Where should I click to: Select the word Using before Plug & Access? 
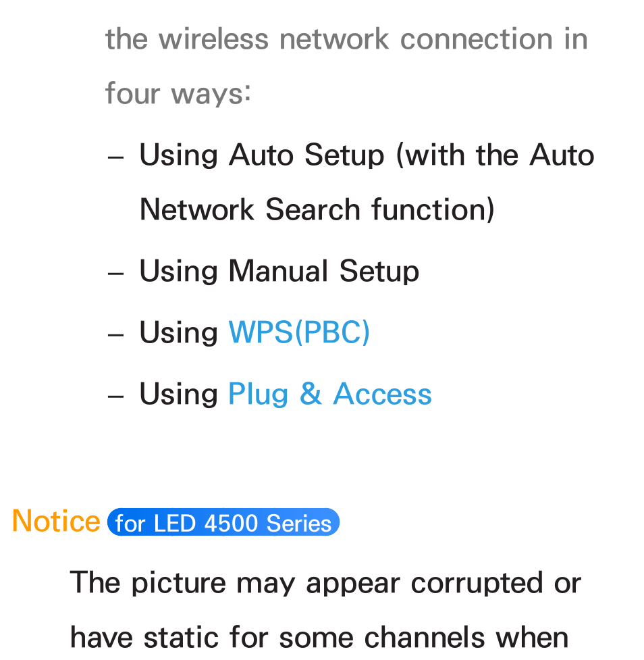[178, 395]
